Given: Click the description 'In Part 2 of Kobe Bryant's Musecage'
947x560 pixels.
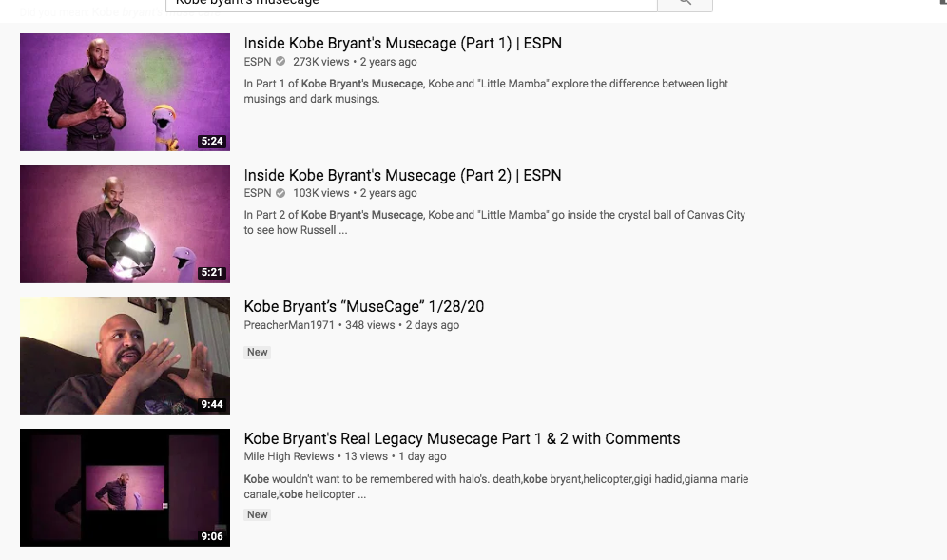Looking at the screenshot, I should point(494,222).
